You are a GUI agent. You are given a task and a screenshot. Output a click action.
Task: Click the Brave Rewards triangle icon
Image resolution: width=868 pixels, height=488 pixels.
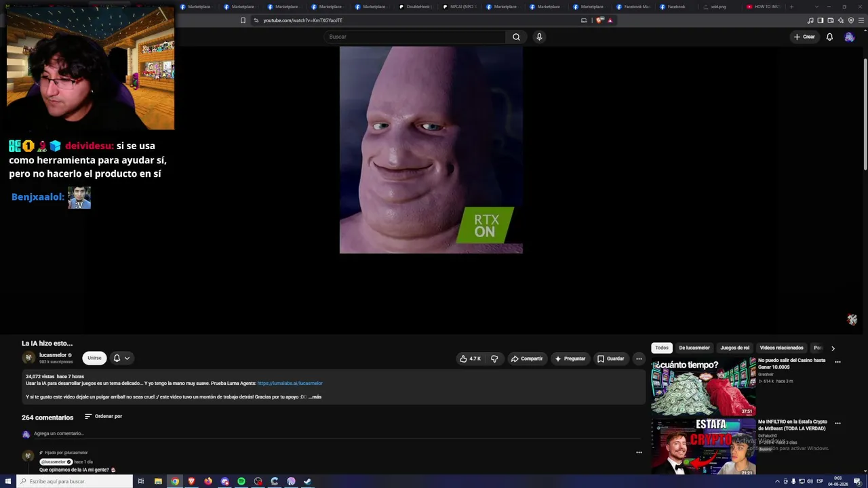(x=610, y=20)
